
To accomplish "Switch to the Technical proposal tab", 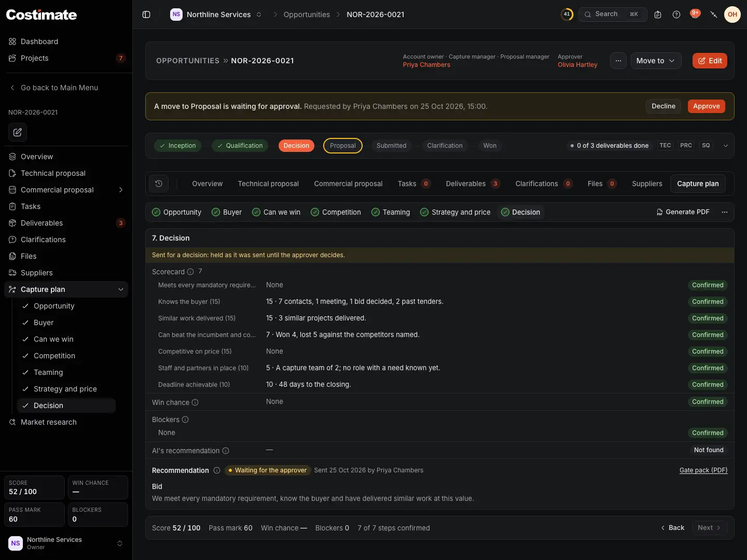I will (268, 184).
